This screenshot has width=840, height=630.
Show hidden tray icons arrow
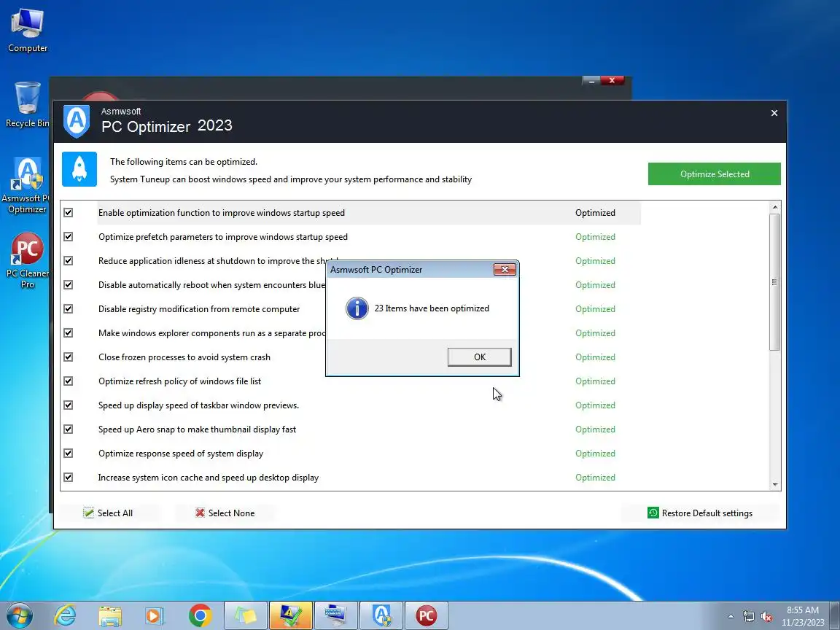tap(731, 616)
